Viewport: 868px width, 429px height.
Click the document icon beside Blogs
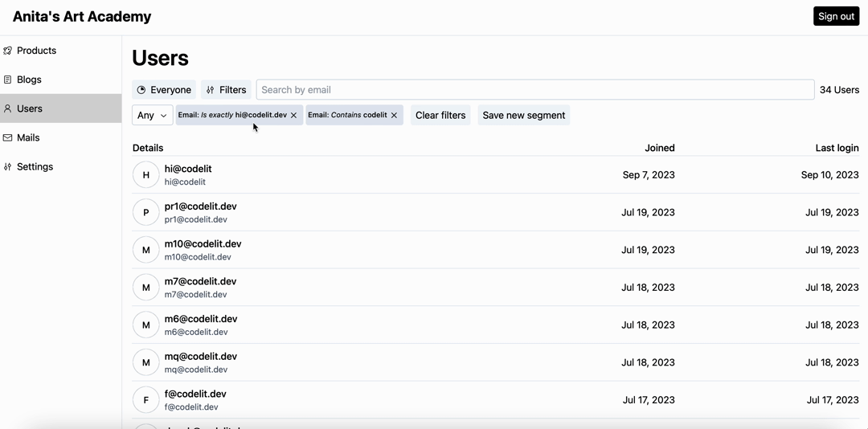point(8,80)
